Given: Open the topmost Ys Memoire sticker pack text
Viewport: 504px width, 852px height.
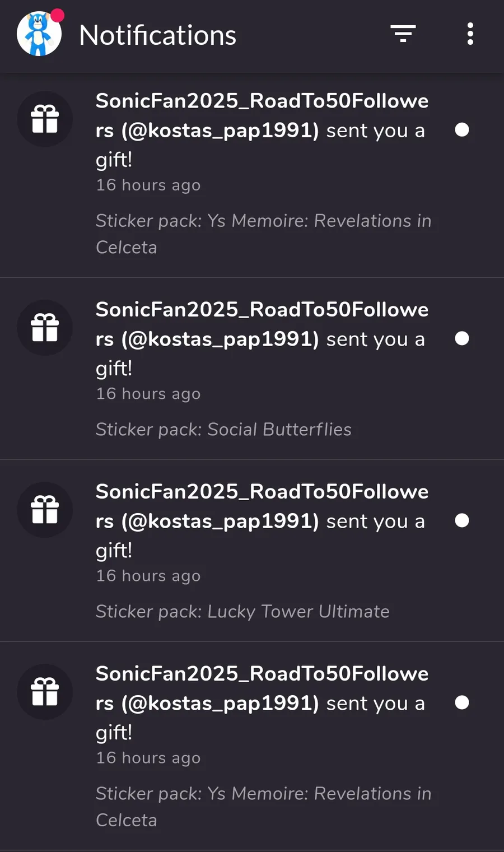Looking at the screenshot, I should pyautogui.click(x=263, y=234).
